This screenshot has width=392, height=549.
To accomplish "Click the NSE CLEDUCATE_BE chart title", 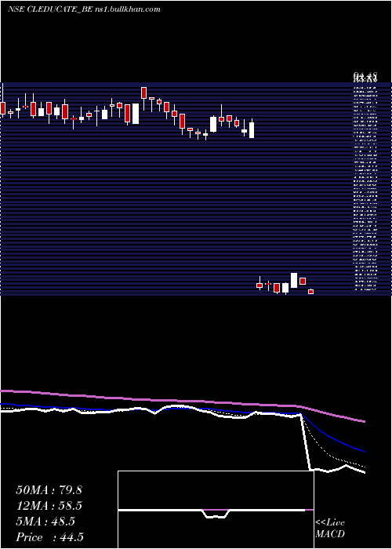I will pos(49,9).
